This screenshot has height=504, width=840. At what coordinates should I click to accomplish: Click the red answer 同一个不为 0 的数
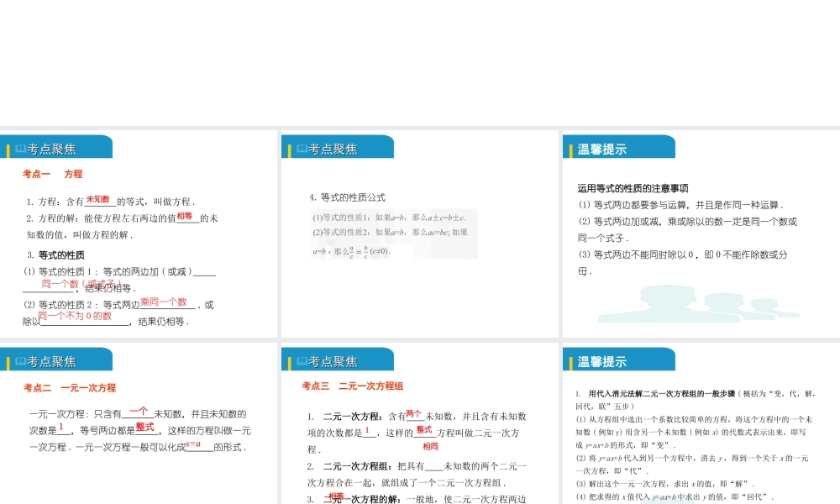click(x=75, y=316)
